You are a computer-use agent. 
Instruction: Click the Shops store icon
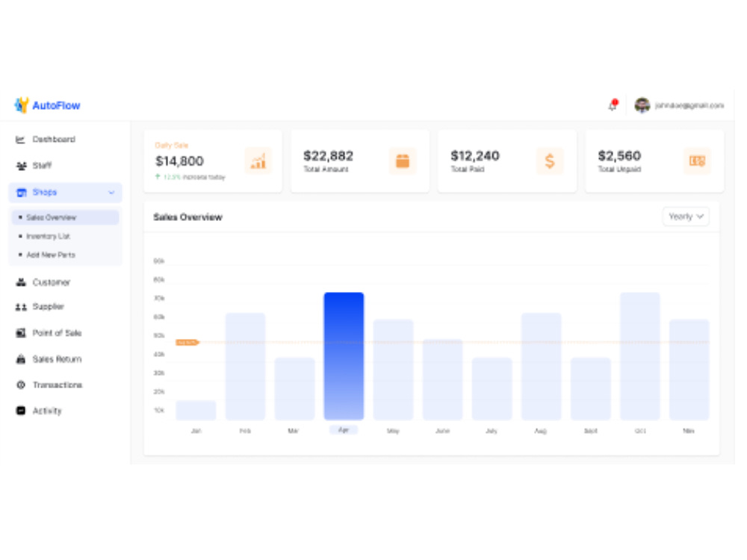22,193
